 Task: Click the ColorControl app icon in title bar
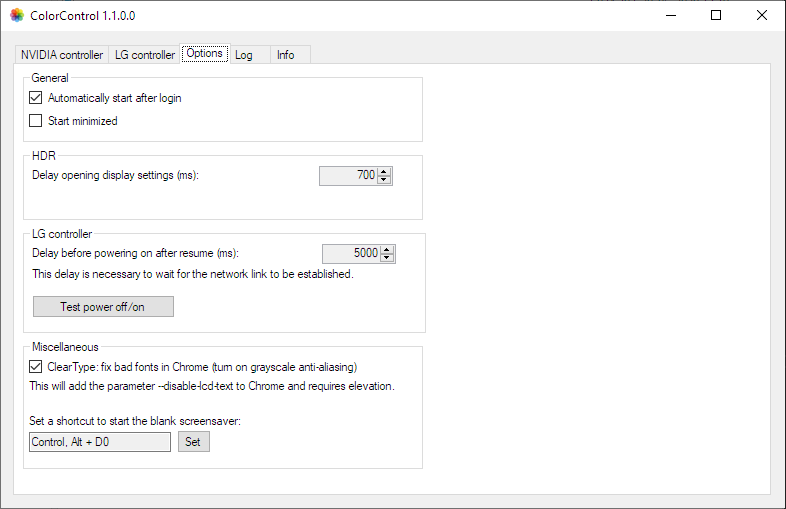[x=17, y=16]
